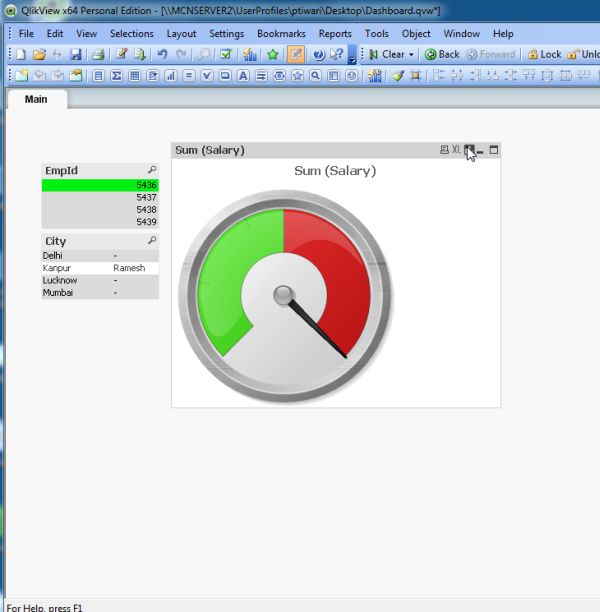Toggle selection of Kanpur in City list
Image resolution: width=600 pixels, height=612 pixels.
100,268
